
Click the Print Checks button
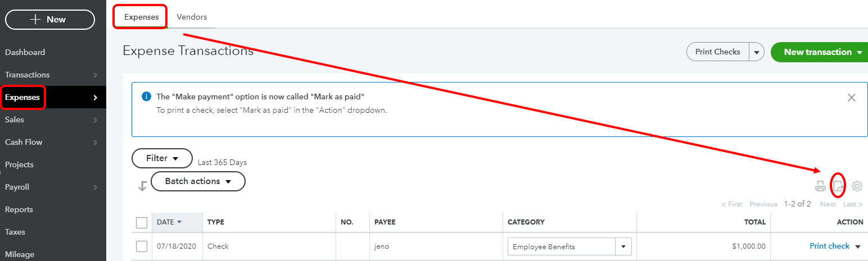coord(717,52)
